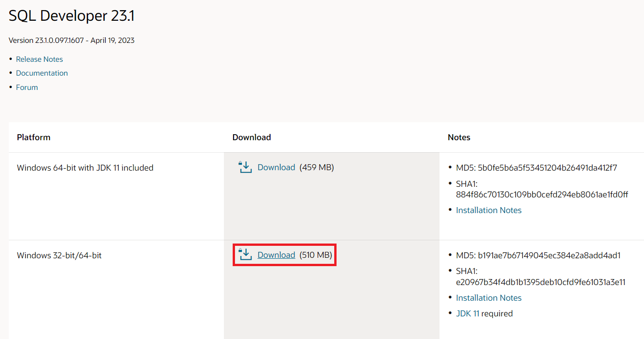
Task: Download the 459 MB Windows 64-bit package
Action: click(276, 167)
